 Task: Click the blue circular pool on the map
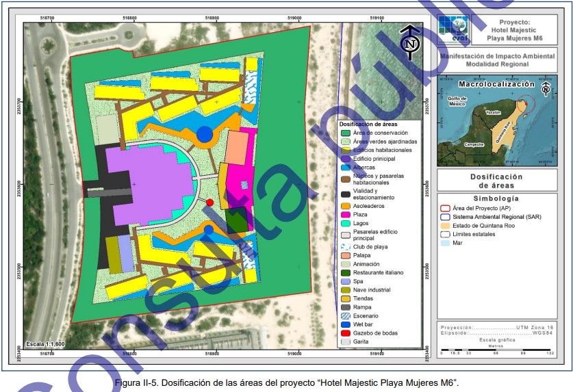(x=204, y=134)
